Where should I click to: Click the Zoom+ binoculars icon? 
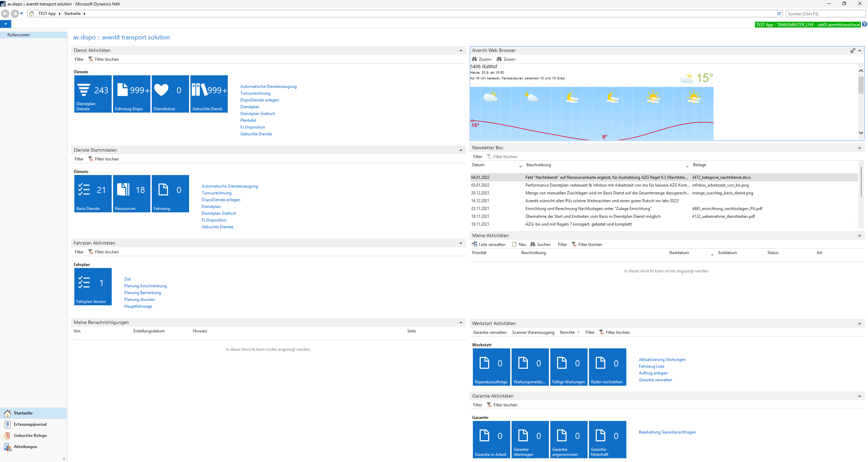coord(475,59)
